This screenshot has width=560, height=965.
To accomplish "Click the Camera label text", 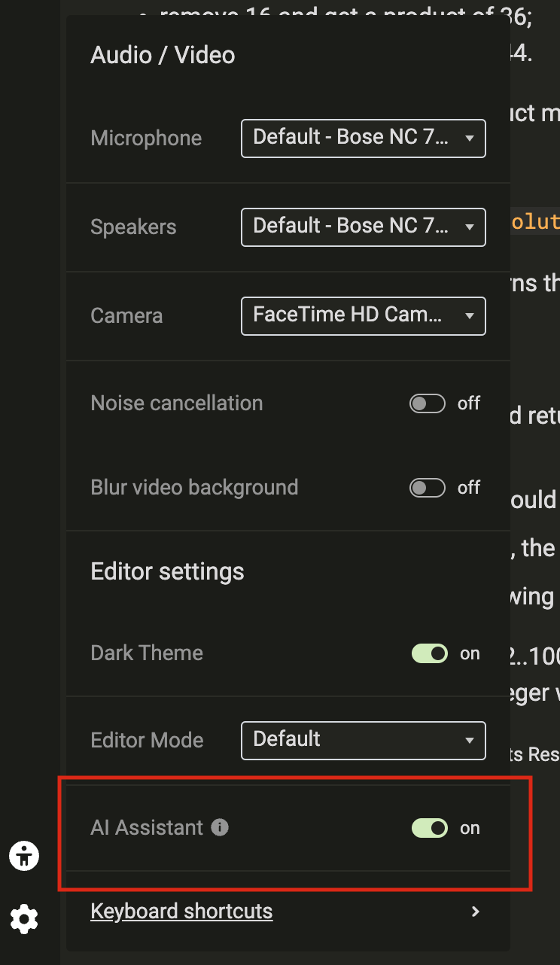I will pyautogui.click(x=126, y=316).
